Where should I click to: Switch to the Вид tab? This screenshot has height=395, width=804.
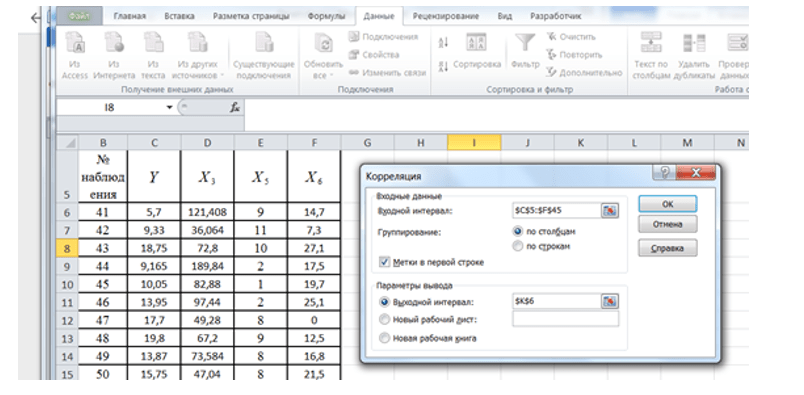[x=505, y=16]
